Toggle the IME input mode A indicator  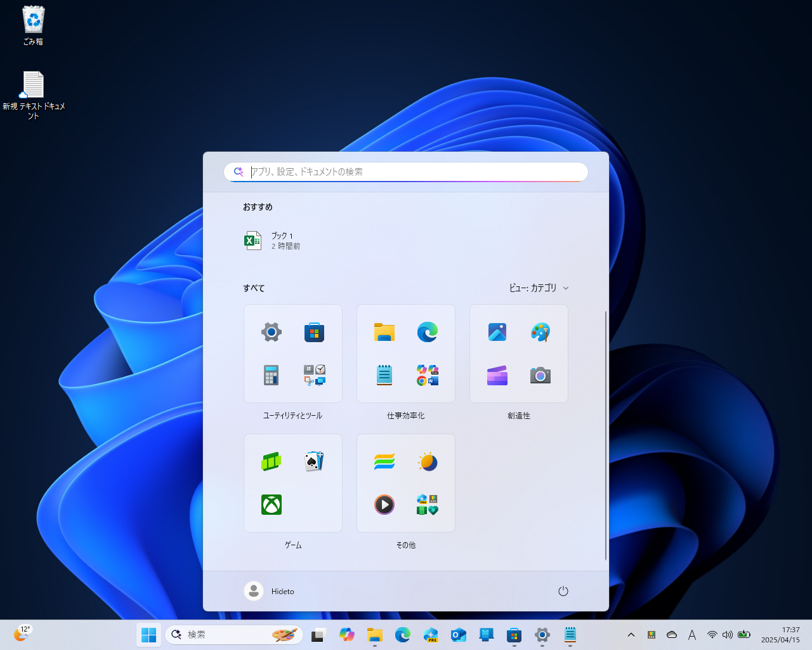(x=692, y=635)
